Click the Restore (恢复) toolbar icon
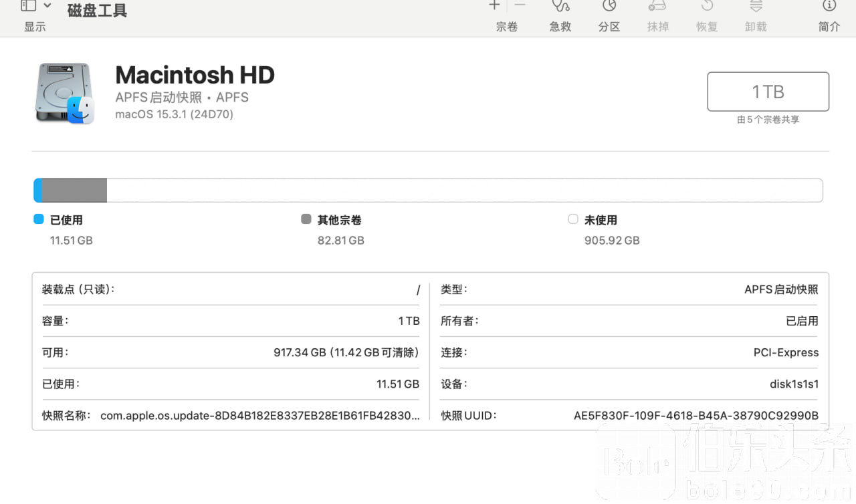Viewport: 856px width, 504px height. click(x=707, y=7)
